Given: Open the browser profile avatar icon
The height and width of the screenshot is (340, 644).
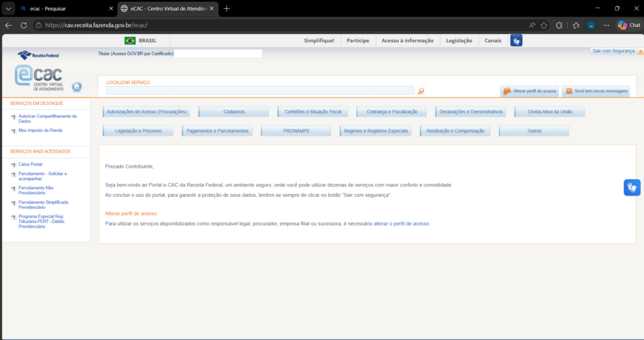Looking at the screenshot, I should click(x=591, y=25).
